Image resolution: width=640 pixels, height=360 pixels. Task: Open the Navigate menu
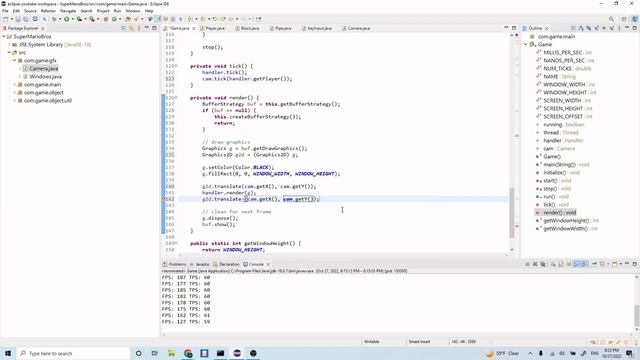click(68, 11)
